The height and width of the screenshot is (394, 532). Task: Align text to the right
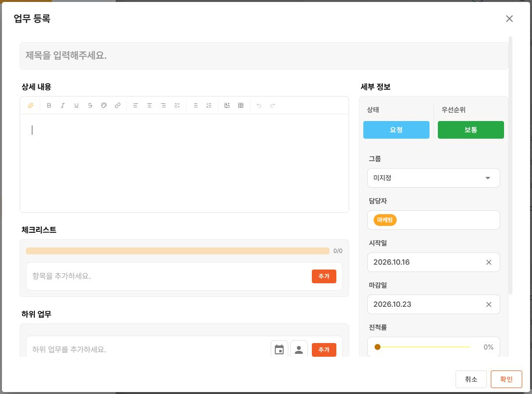point(163,105)
